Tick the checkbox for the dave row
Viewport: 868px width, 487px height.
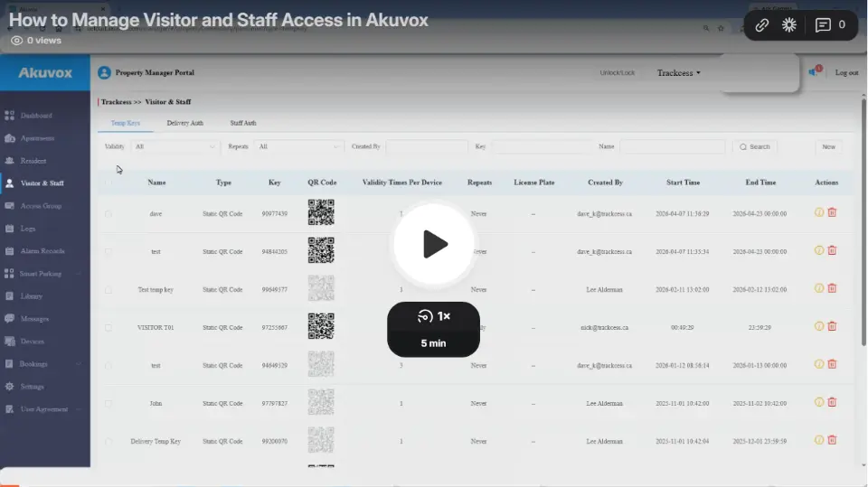click(108, 214)
